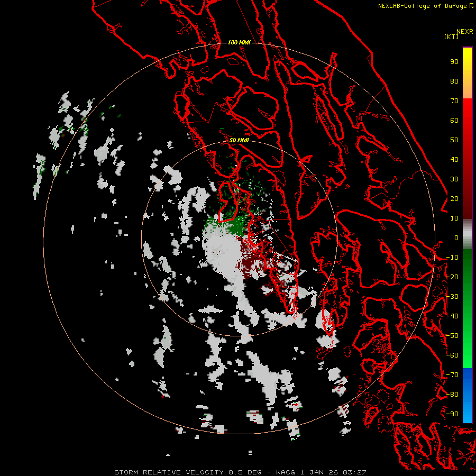476x476 pixels.
Task: Click the 80 value on the velocity scale
Action: point(454,81)
